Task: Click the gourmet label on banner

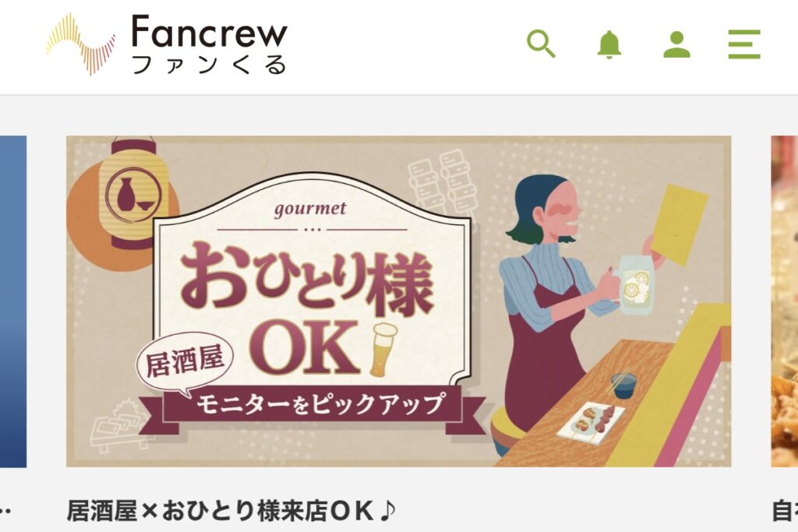Action: click(310, 209)
